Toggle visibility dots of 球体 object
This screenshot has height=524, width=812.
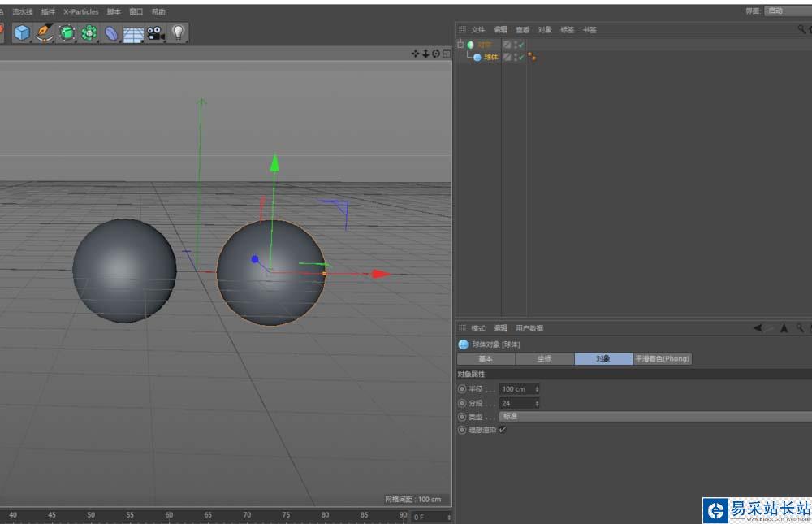pos(516,58)
